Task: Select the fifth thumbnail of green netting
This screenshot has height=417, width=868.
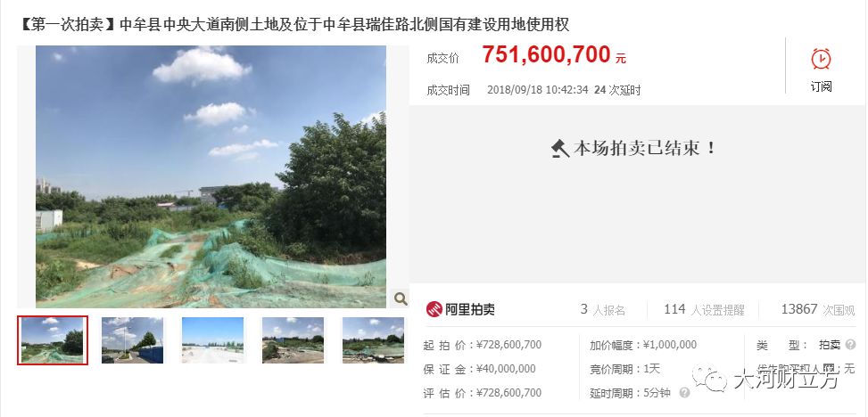Action: pyautogui.click(x=373, y=340)
